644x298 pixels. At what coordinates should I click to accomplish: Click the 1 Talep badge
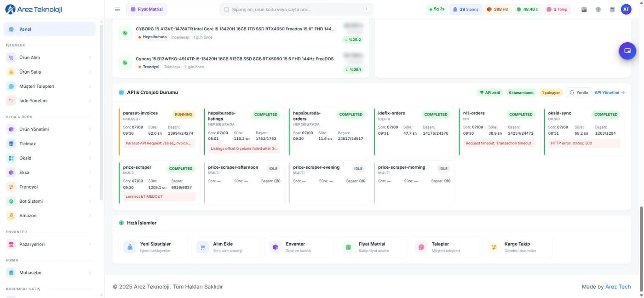pyautogui.click(x=557, y=9)
